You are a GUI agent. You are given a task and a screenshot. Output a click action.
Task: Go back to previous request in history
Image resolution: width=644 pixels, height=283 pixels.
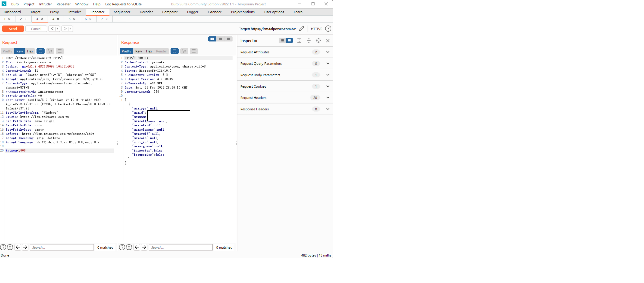(52, 29)
